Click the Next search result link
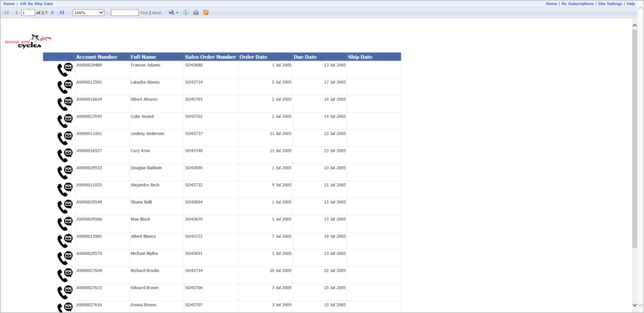The width and height of the screenshot is (644, 313). (157, 13)
